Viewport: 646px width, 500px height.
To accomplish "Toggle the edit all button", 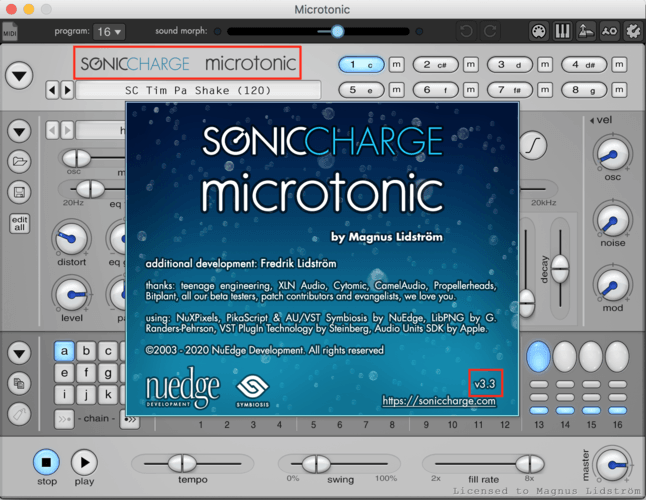I will pos(19,223).
